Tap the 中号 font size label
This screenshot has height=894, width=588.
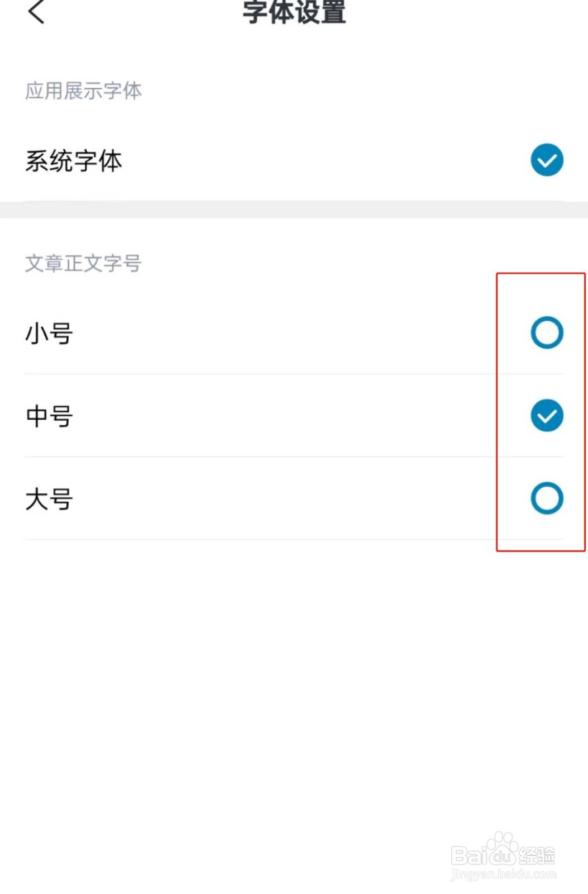(49, 416)
